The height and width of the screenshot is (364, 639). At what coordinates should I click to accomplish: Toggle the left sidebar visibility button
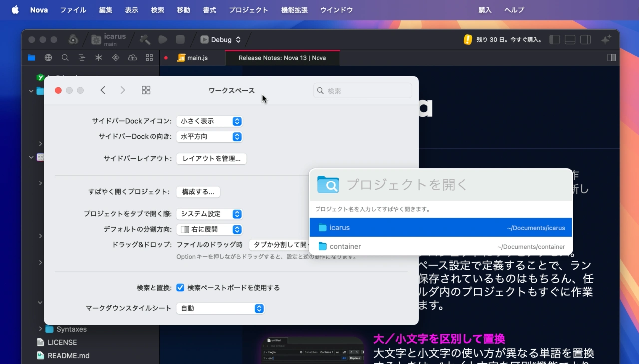click(x=554, y=40)
